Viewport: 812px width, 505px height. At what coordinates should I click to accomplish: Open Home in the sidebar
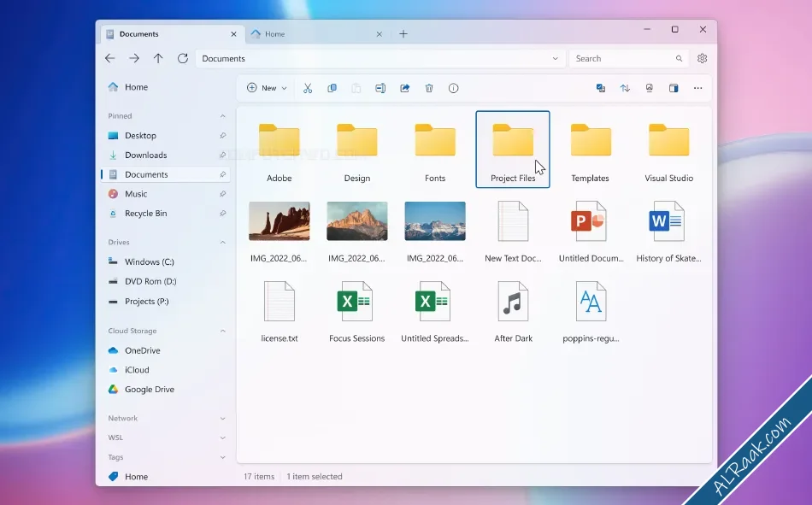[x=165, y=87]
